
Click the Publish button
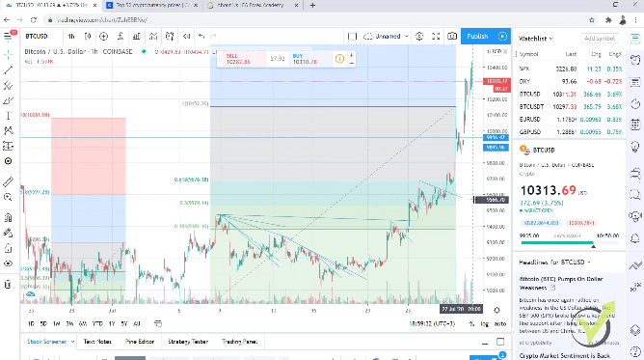point(477,36)
